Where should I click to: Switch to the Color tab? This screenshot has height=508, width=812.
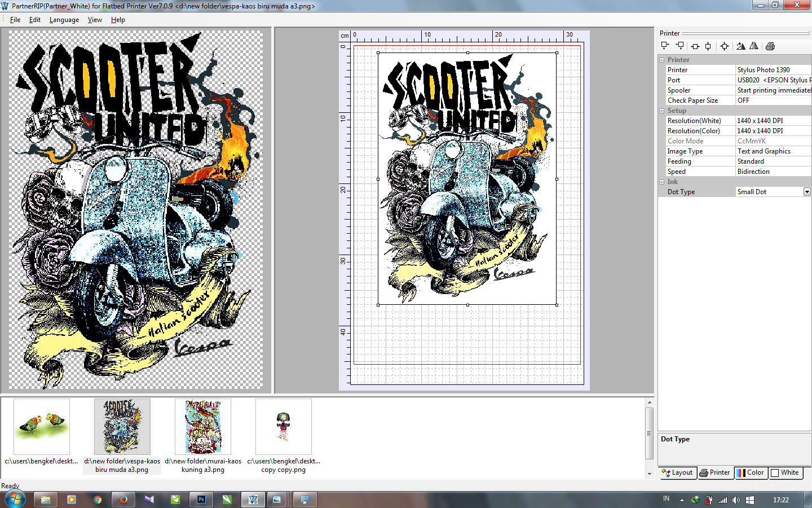[752, 473]
